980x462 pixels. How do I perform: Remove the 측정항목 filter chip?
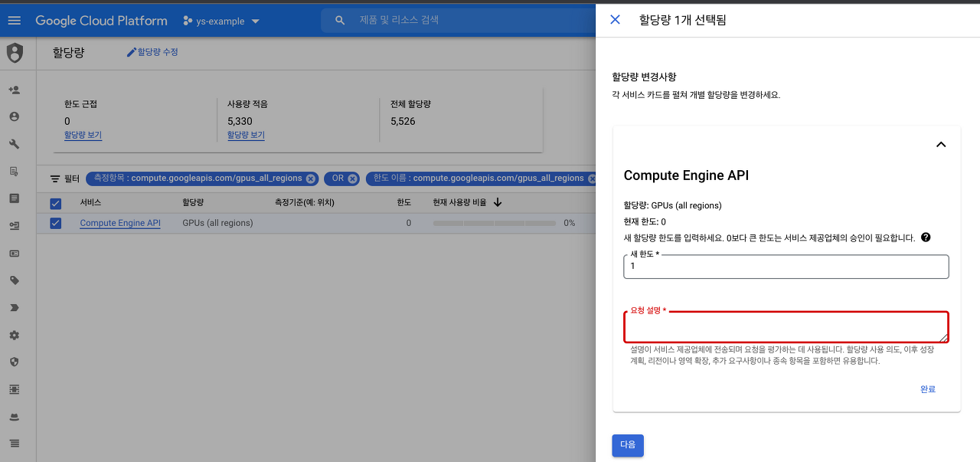pos(310,179)
